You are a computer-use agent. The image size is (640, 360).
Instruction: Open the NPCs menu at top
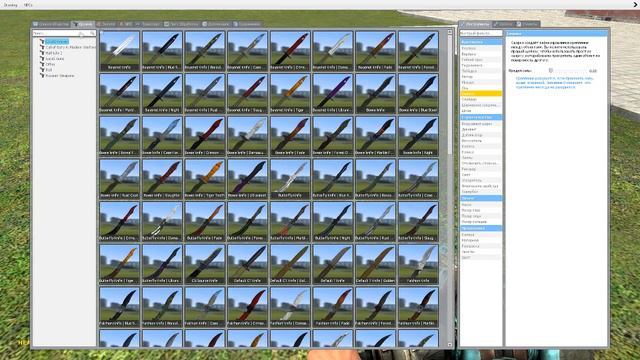(x=28, y=5)
